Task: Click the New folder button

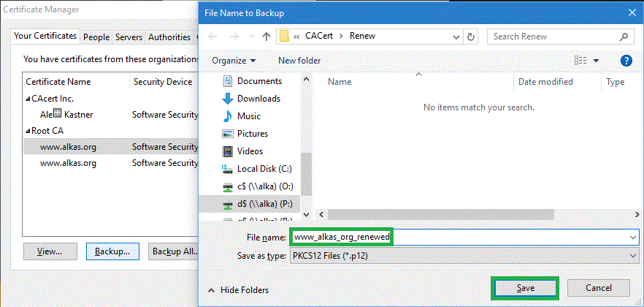Action: pyautogui.click(x=299, y=61)
